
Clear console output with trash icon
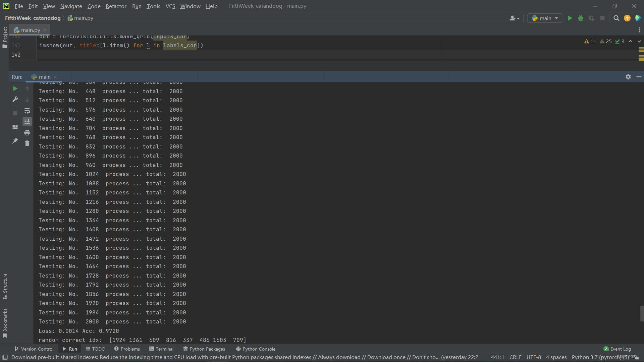(x=27, y=143)
